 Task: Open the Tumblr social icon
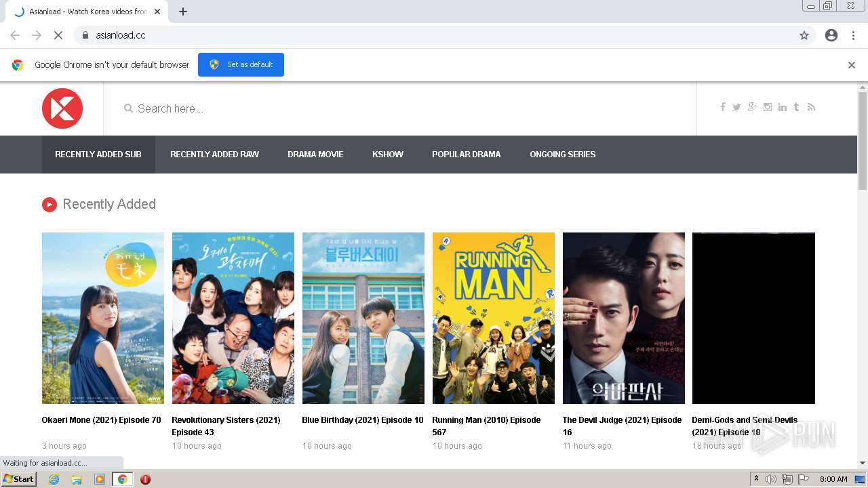pyautogui.click(x=796, y=107)
